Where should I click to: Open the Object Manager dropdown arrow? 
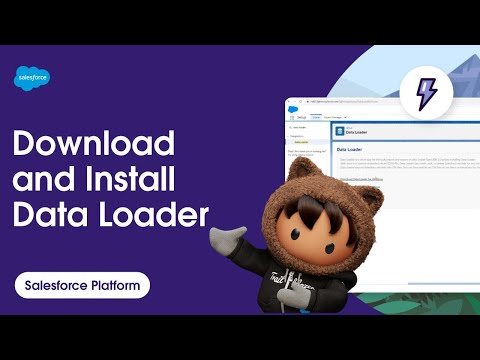pos(345,118)
